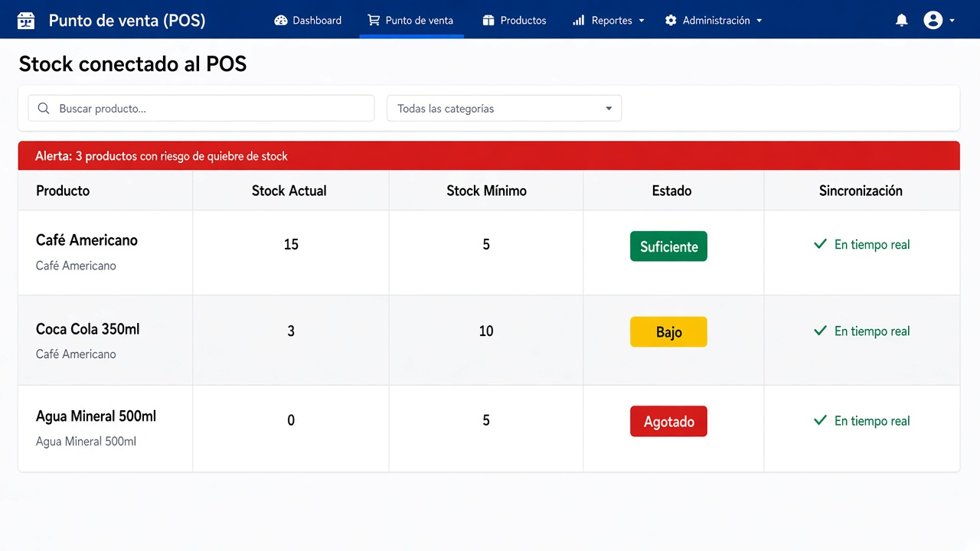Image resolution: width=980 pixels, height=551 pixels.
Task: Click the Administración gear icon
Action: [x=671, y=21]
